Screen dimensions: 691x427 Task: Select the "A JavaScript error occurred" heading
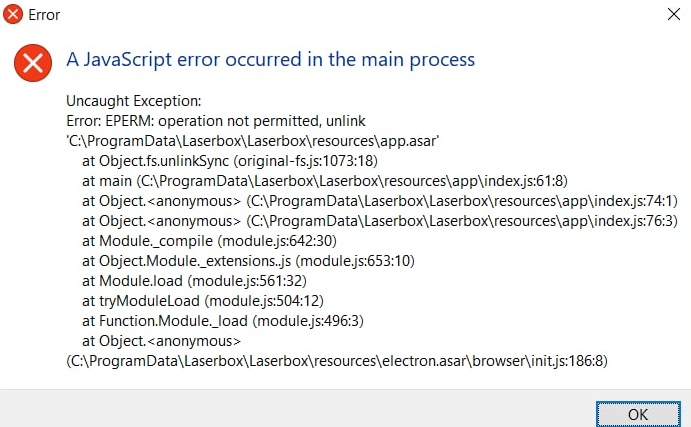click(271, 59)
